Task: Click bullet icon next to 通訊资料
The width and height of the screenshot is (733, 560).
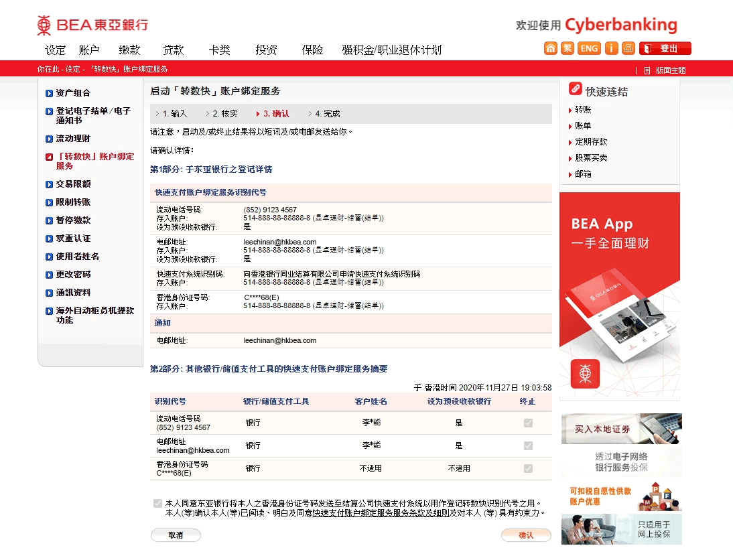Action: [49, 293]
